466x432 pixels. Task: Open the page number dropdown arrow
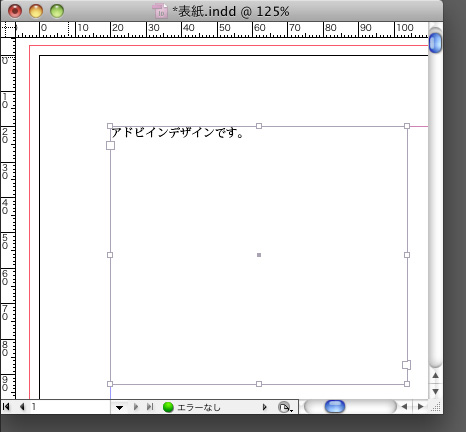point(119,407)
